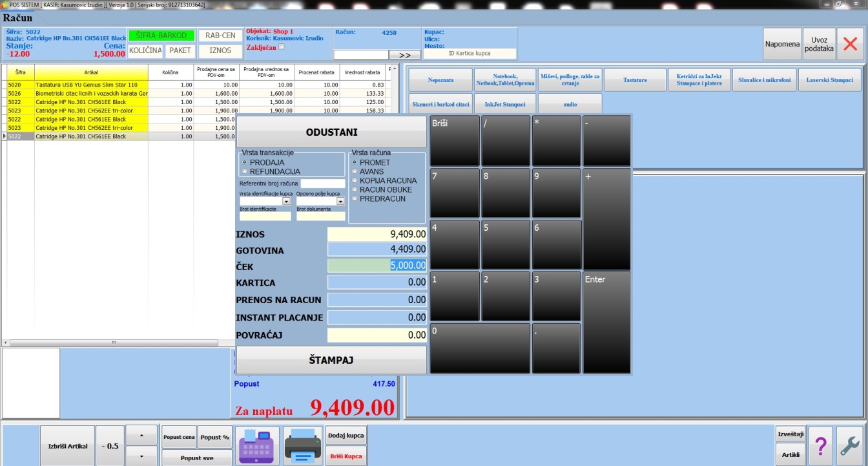
Task: Open the Laserski Stampaci category
Action: 829,80
